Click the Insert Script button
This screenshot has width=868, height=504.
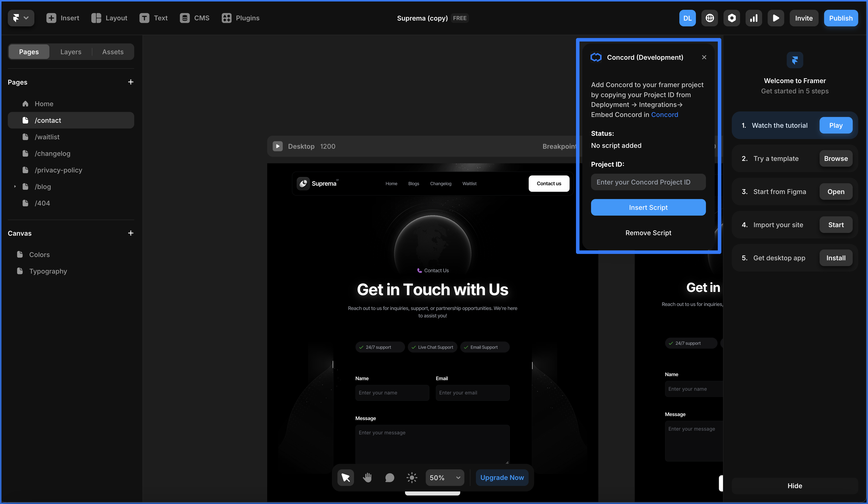click(648, 207)
